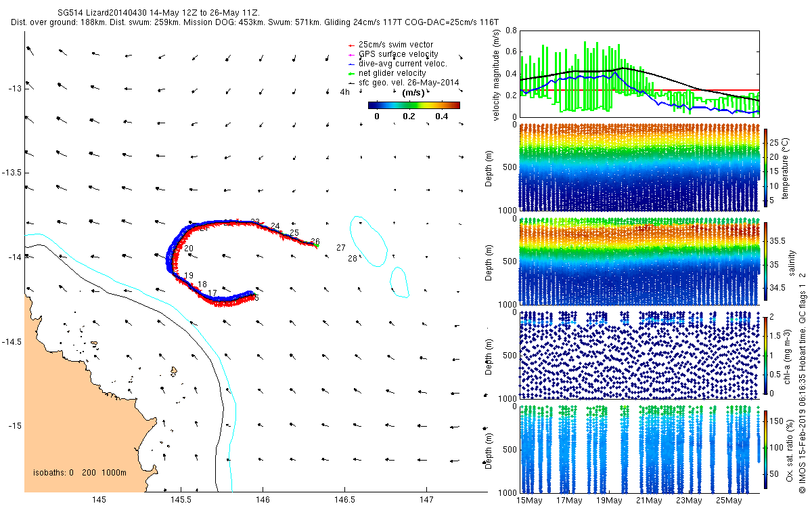Click the '0.6' tick on velocity axis
Screen dimensions: 812x508
511,52
